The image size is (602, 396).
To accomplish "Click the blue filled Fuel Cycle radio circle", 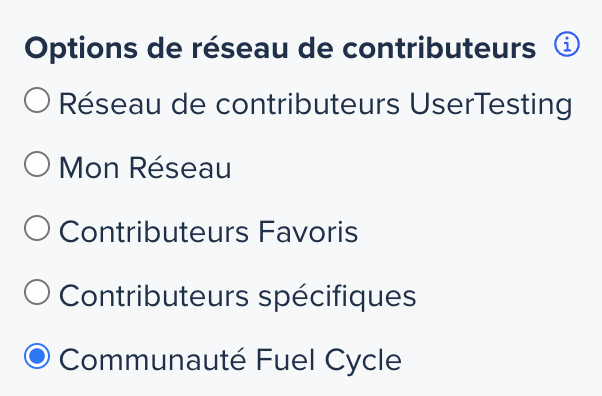I will pyautogui.click(x=37, y=356).
